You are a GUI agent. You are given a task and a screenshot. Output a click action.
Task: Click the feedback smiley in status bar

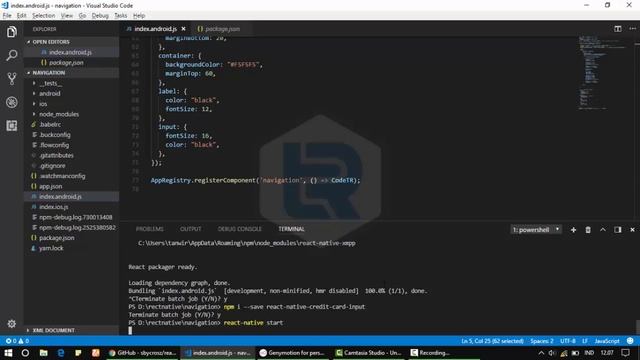click(x=630, y=341)
